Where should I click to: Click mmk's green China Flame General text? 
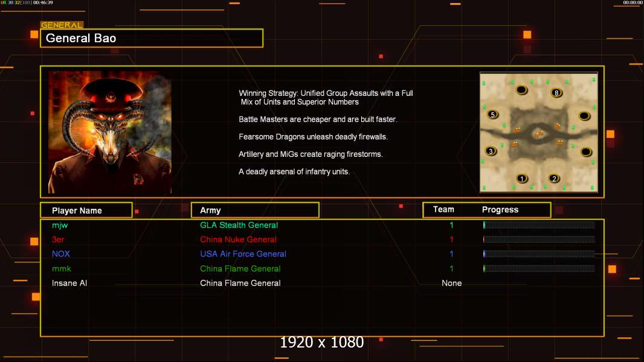click(240, 268)
